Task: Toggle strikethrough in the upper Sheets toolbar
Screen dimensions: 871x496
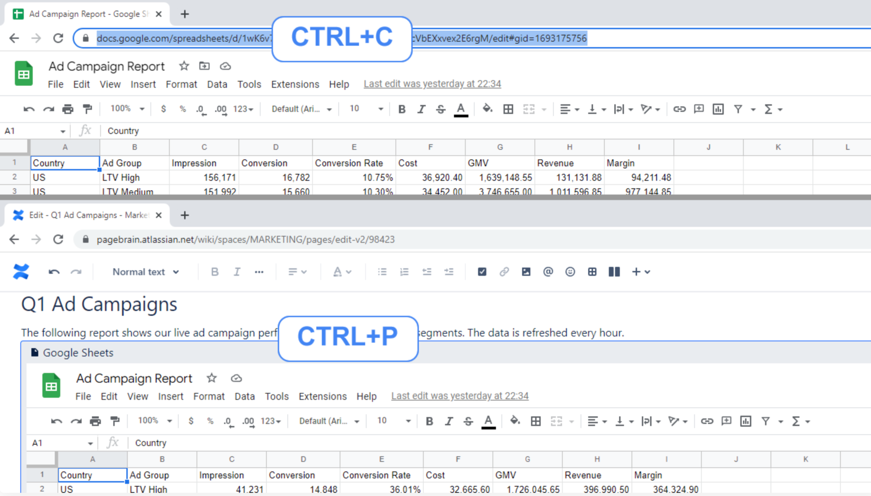Action: [x=440, y=109]
